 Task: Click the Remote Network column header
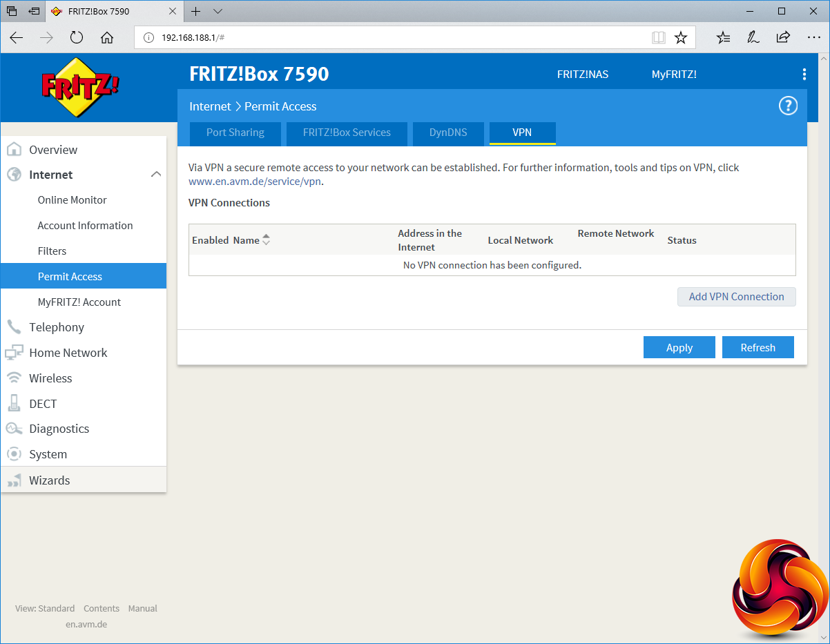616,233
